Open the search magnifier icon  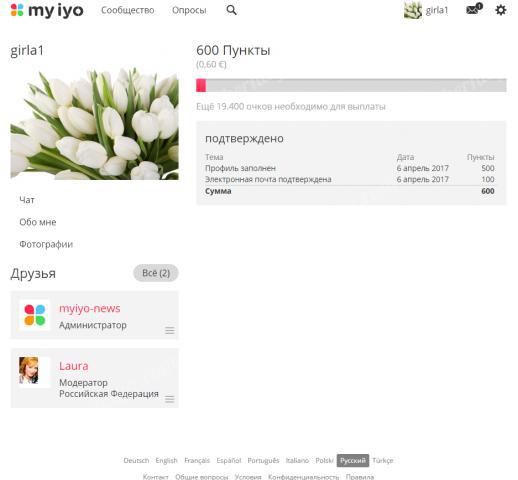pyautogui.click(x=231, y=10)
